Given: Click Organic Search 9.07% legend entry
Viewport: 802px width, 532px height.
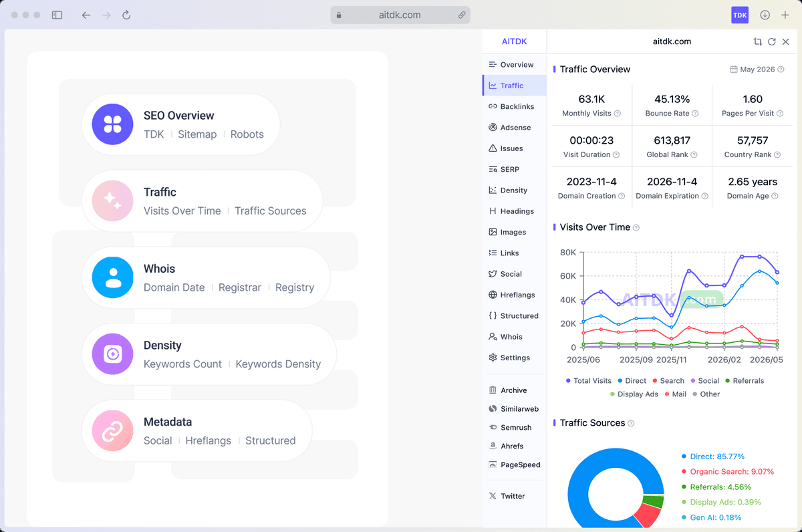Looking at the screenshot, I should coord(727,472).
